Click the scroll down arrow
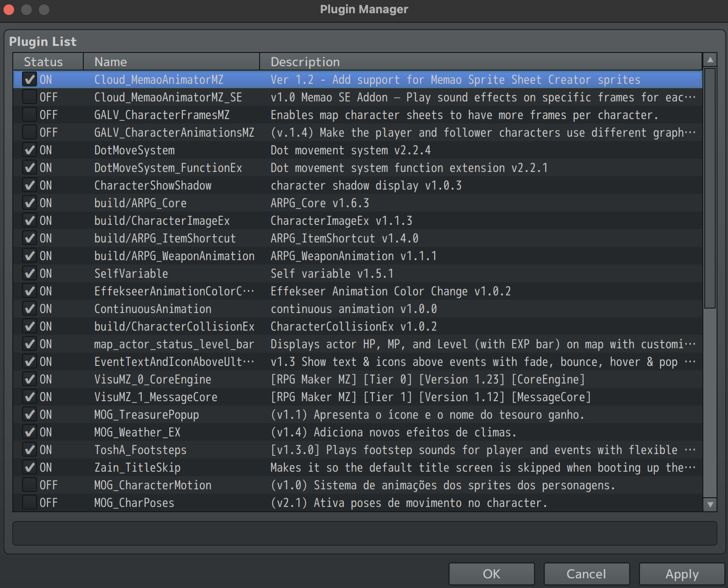Image resolution: width=728 pixels, height=588 pixels. [710, 505]
